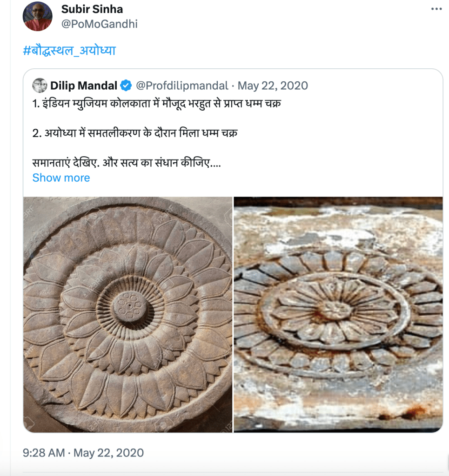The height and width of the screenshot is (476, 449).
Task: Click Subir Sinha's profile avatar
Action: (37, 16)
